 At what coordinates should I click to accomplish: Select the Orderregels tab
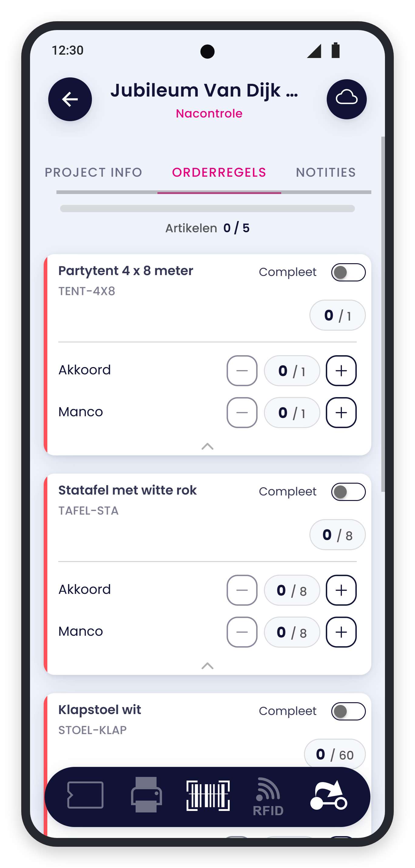(219, 172)
